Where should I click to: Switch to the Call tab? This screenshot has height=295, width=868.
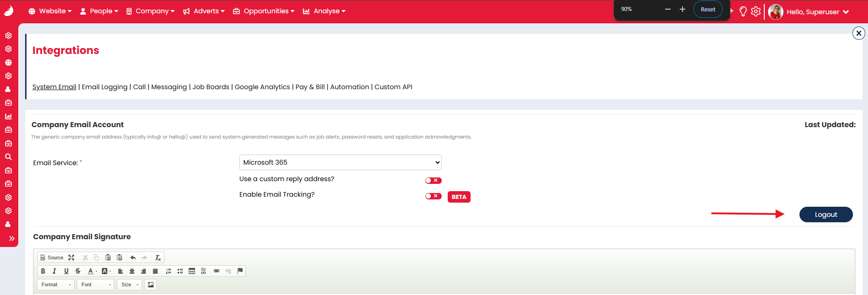(139, 87)
